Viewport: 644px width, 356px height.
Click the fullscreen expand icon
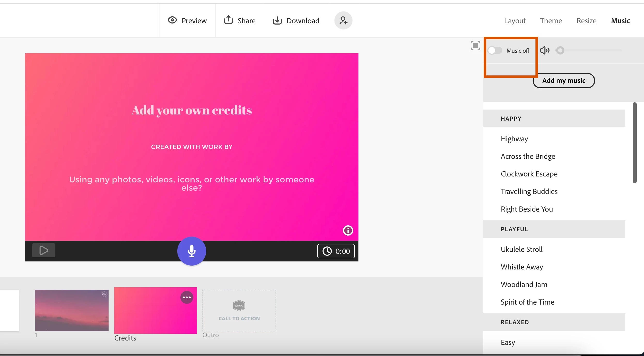pyautogui.click(x=475, y=46)
